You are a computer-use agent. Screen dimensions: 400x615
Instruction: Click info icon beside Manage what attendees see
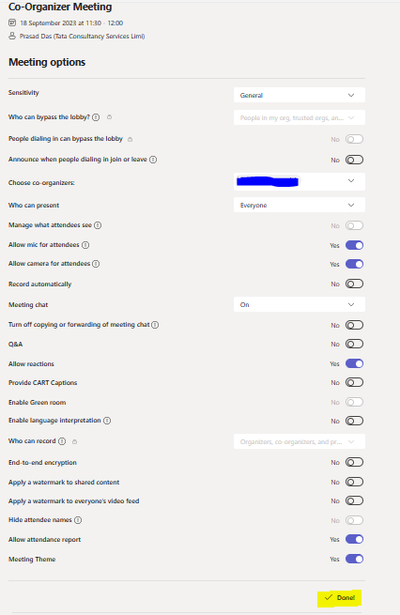coord(98,225)
